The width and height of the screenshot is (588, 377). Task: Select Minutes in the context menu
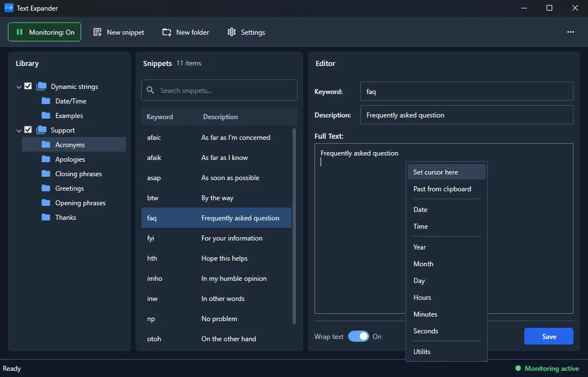click(446, 314)
